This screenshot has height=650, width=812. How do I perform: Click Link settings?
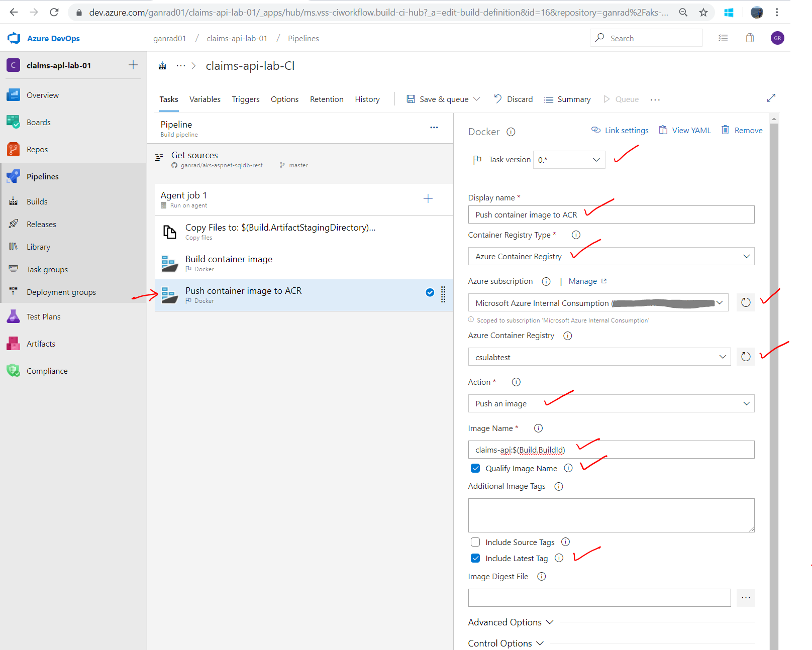point(620,130)
